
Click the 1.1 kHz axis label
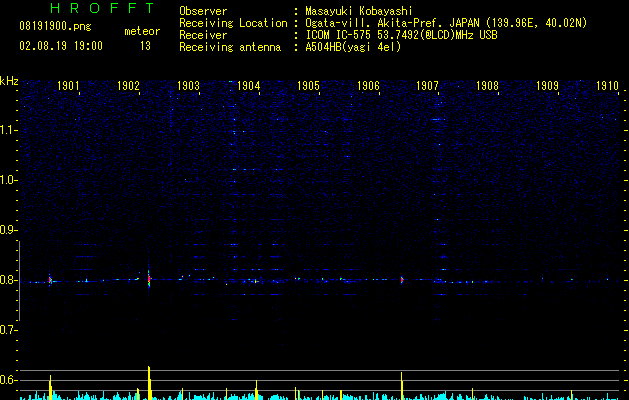(8, 130)
